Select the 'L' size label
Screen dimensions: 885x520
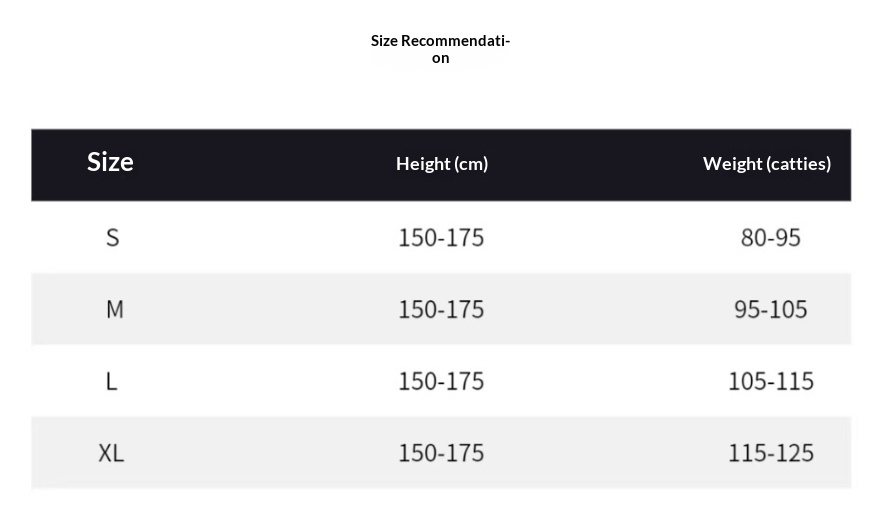tap(111, 381)
